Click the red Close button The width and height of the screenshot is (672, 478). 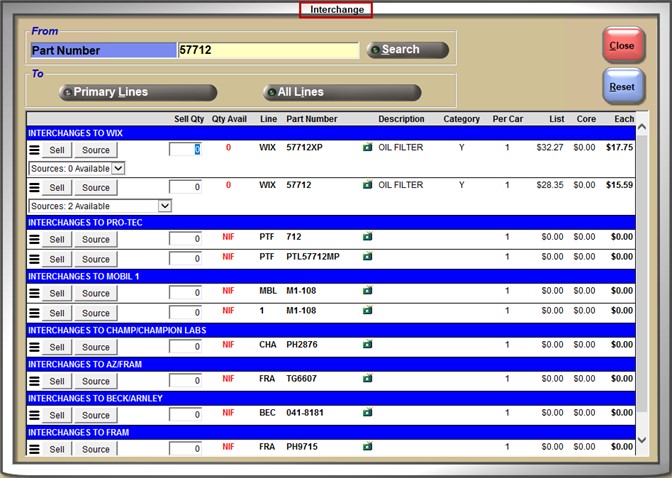pyautogui.click(x=622, y=46)
